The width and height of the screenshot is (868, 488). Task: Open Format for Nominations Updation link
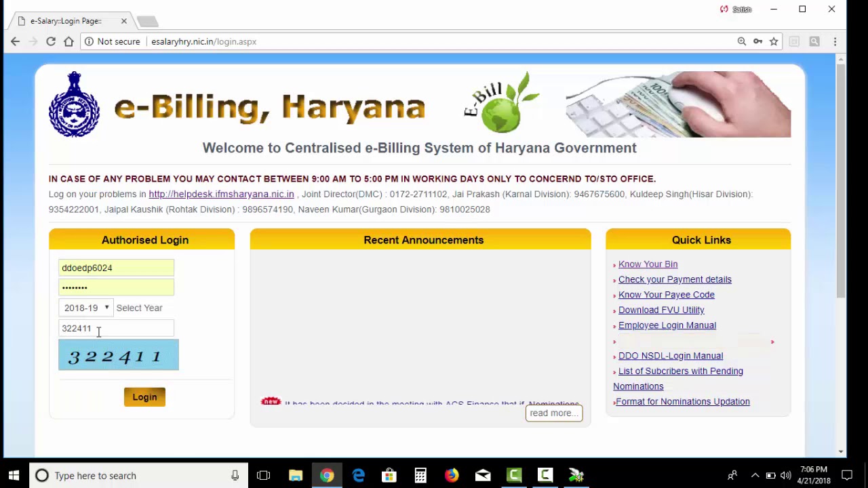tap(683, 401)
